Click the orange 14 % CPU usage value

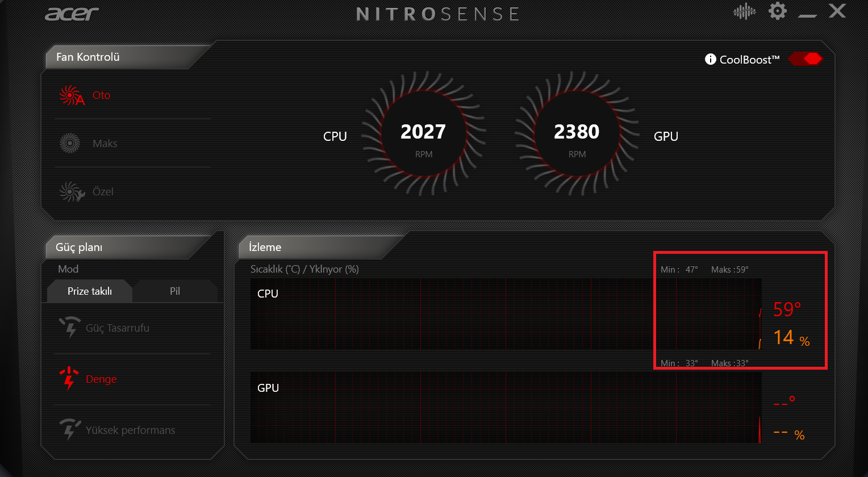pos(791,338)
